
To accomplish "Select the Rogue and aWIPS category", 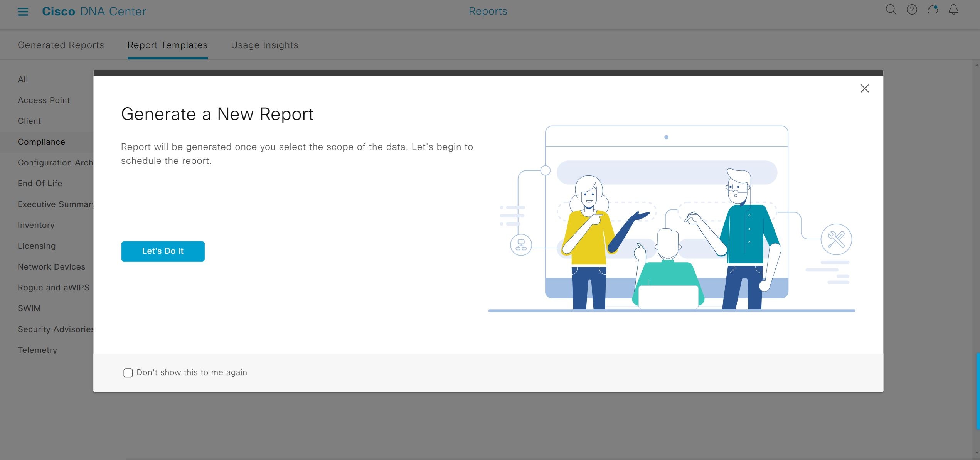I will click(53, 288).
